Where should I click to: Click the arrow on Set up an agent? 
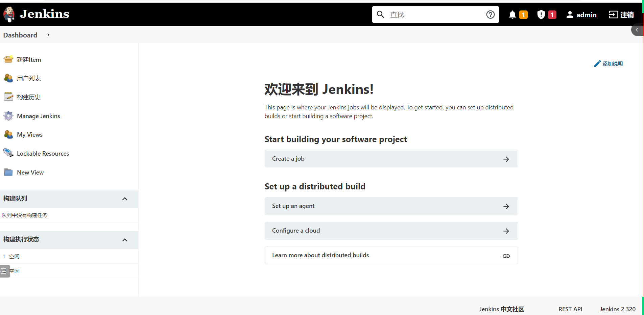click(x=506, y=206)
